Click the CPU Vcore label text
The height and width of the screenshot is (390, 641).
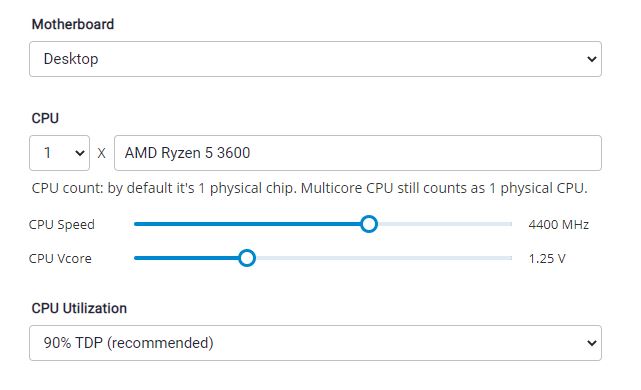[x=60, y=258]
